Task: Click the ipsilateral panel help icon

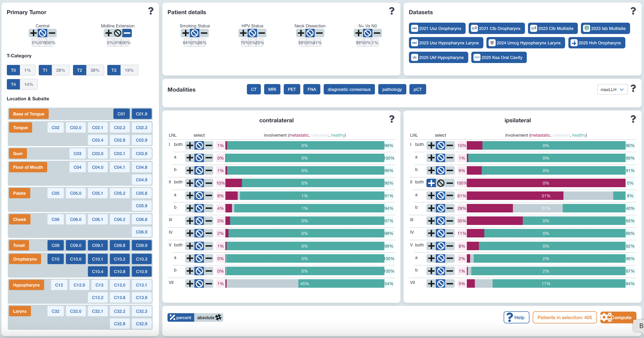Action: click(x=633, y=119)
